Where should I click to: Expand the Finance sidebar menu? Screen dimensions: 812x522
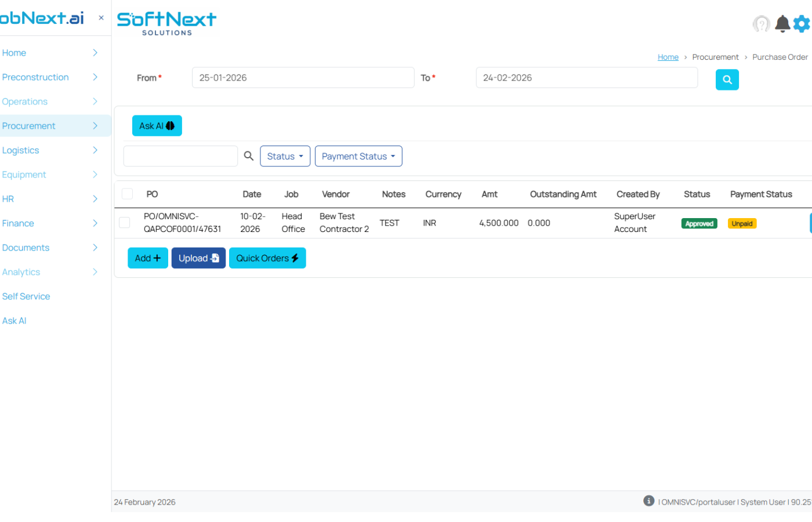[x=49, y=223]
